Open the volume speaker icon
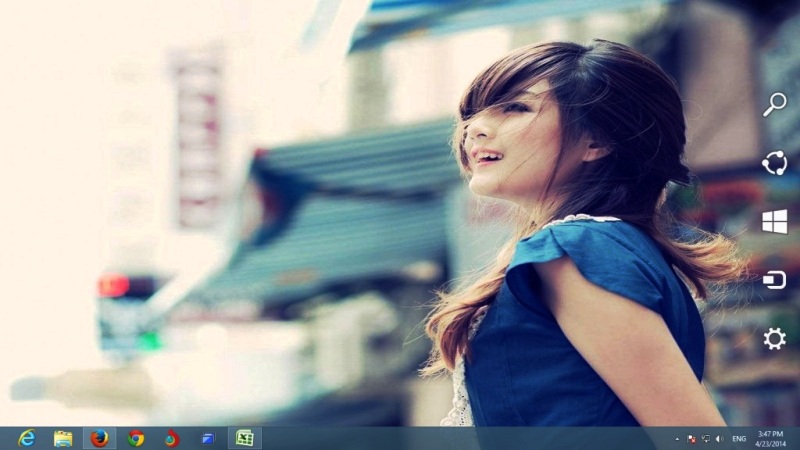The image size is (800, 450). [719, 439]
